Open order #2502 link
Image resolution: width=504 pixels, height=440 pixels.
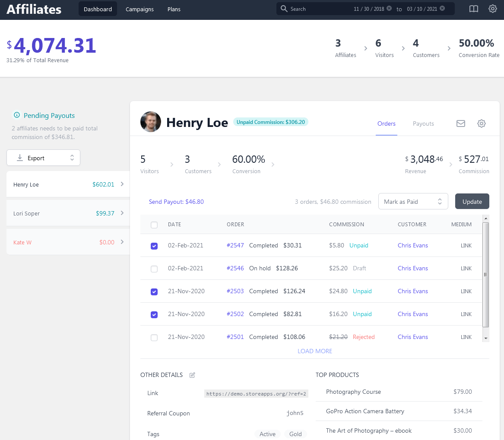[x=235, y=313]
